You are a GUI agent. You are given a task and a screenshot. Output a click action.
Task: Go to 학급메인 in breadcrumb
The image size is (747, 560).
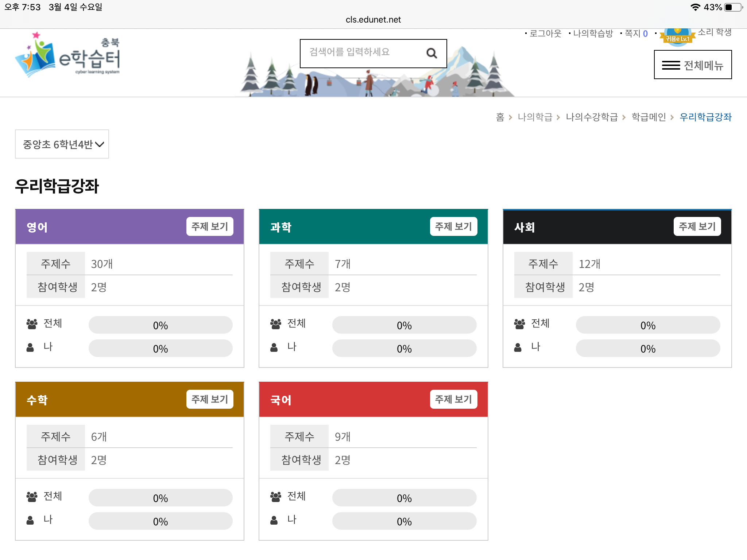649,117
